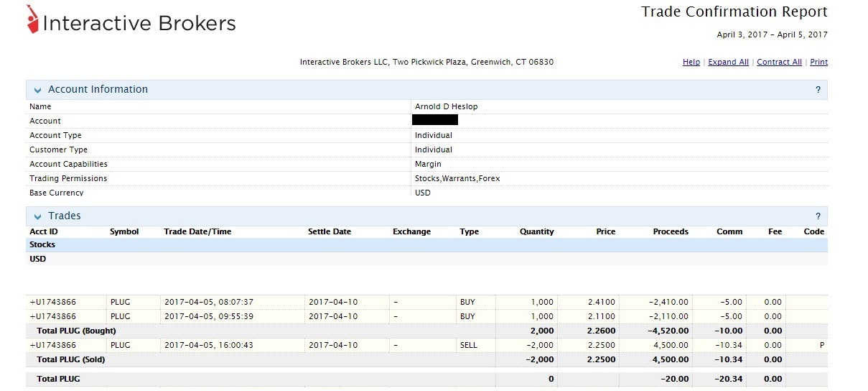Open the Trades section help question mark
Viewport: 868px width, 391px height.
pos(818,216)
